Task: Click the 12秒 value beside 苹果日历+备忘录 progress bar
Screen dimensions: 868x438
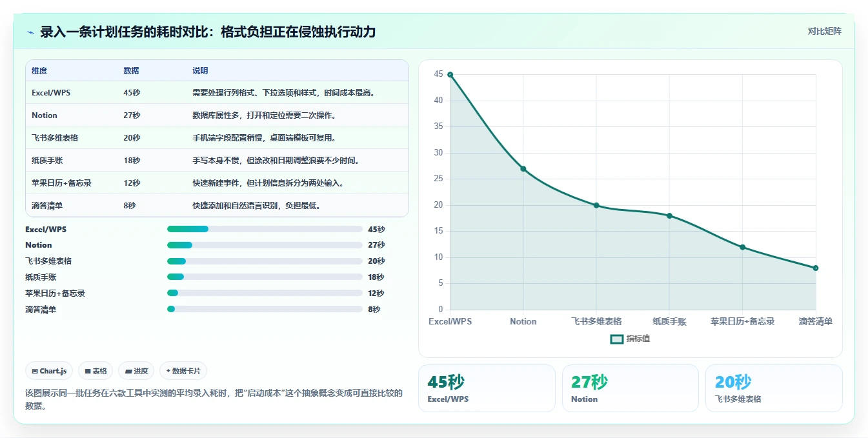Action: tap(376, 294)
